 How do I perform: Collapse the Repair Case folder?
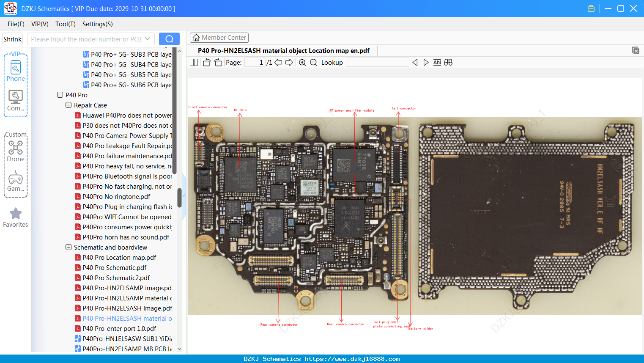(x=69, y=105)
